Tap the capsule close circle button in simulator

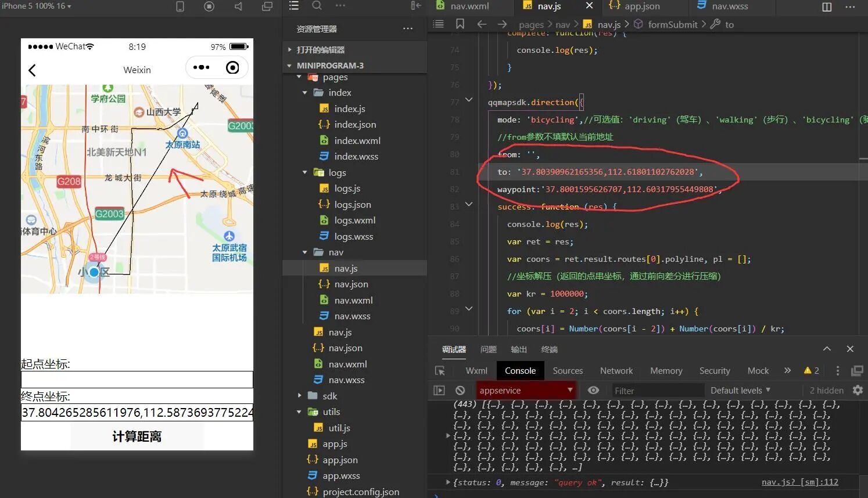tap(232, 67)
